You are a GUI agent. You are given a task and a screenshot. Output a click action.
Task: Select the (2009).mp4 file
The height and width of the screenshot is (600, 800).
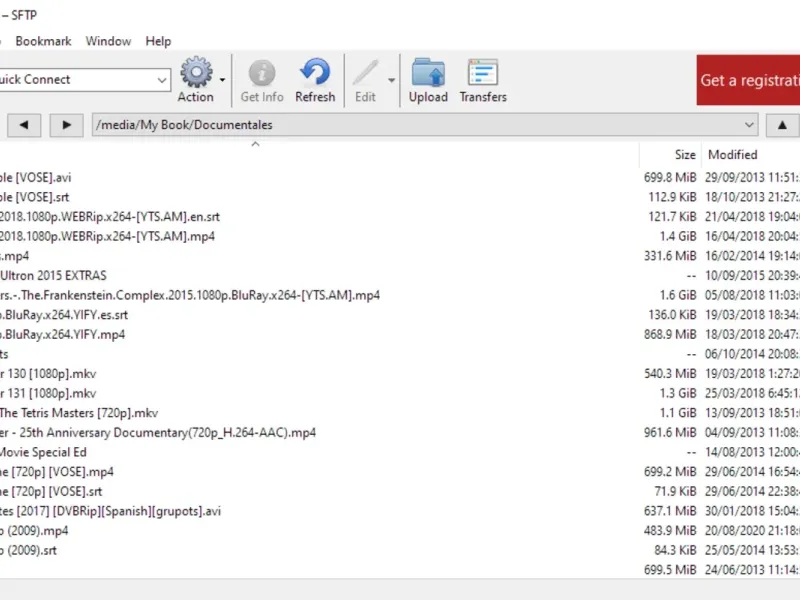click(x=34, y=531)
